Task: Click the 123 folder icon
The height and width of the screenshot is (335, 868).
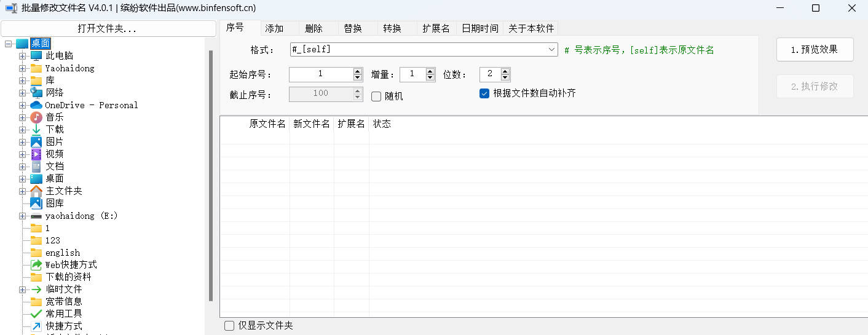Action: [x=36, y=240]
